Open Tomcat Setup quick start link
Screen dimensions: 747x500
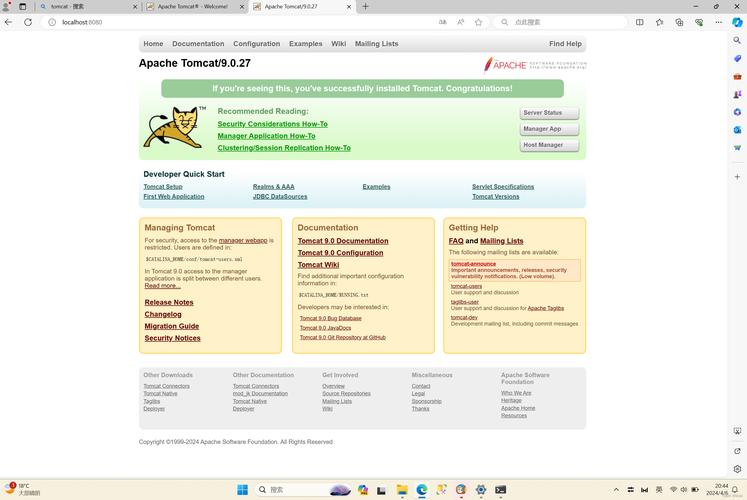tap(163, 187)
